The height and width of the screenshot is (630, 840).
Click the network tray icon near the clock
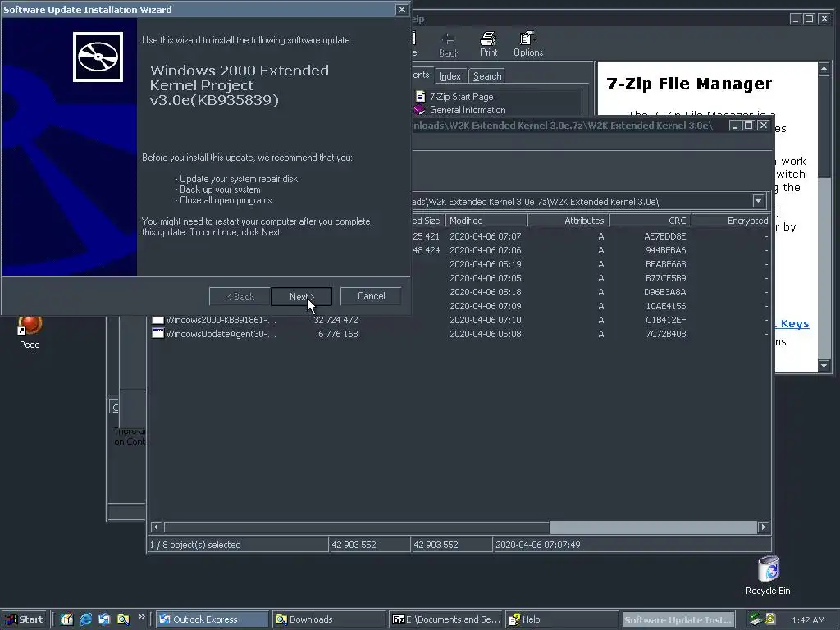click(x=756, y=619)
